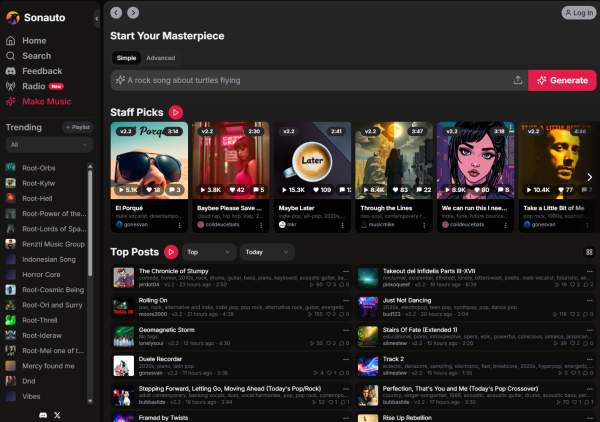Go forward using the right arrow button
The image size is (600, 422).
point(133,12)
